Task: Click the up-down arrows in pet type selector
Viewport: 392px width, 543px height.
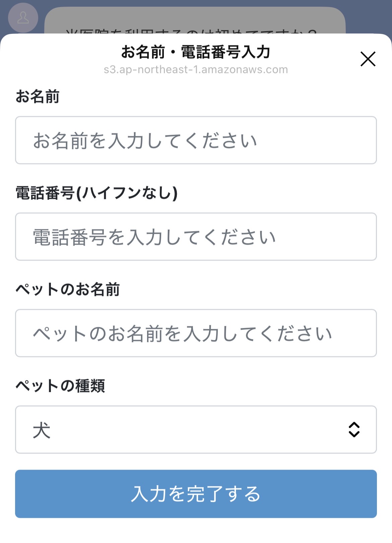Action: pyautogui.click(x=354, y=429)
